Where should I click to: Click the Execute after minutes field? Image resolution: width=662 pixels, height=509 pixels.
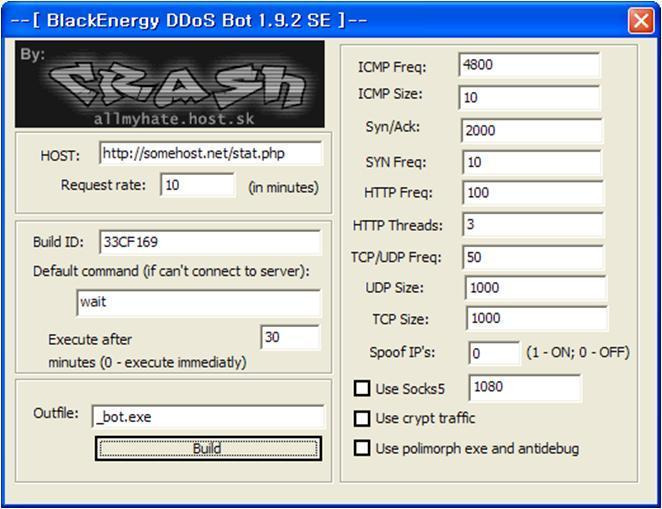(x=290, y=337)
